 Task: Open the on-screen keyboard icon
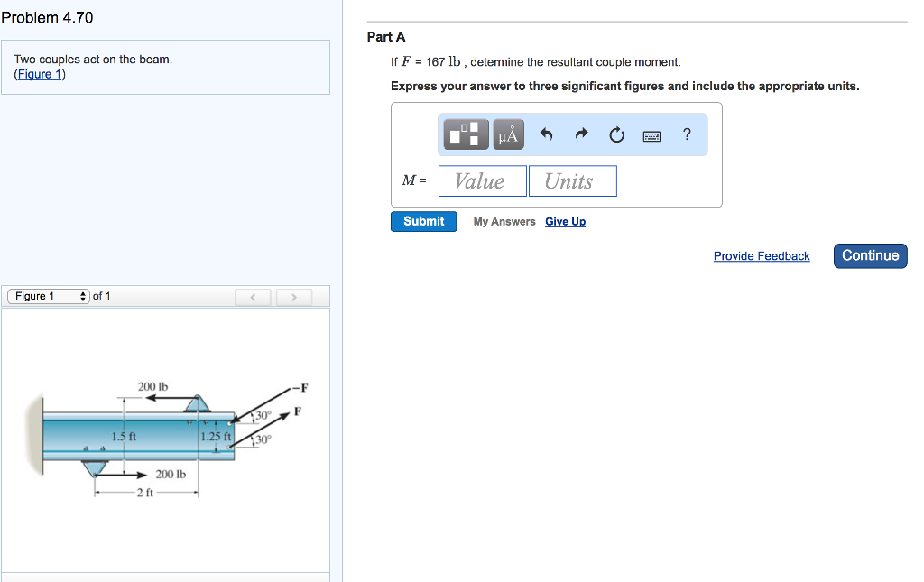[651, 134]
